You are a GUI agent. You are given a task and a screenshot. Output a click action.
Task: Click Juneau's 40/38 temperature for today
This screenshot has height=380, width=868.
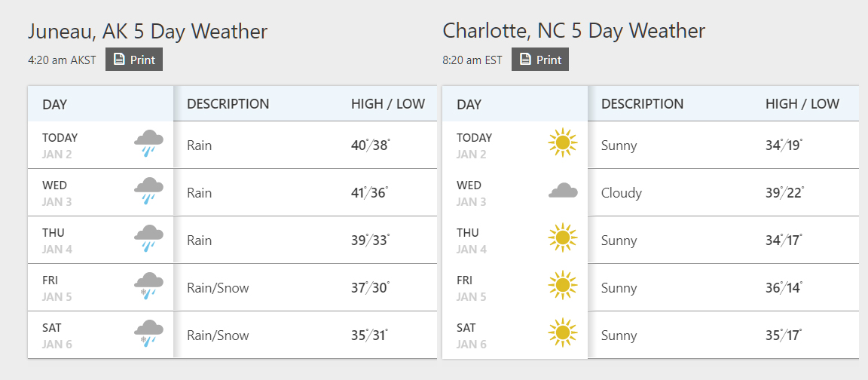point(370,145)
